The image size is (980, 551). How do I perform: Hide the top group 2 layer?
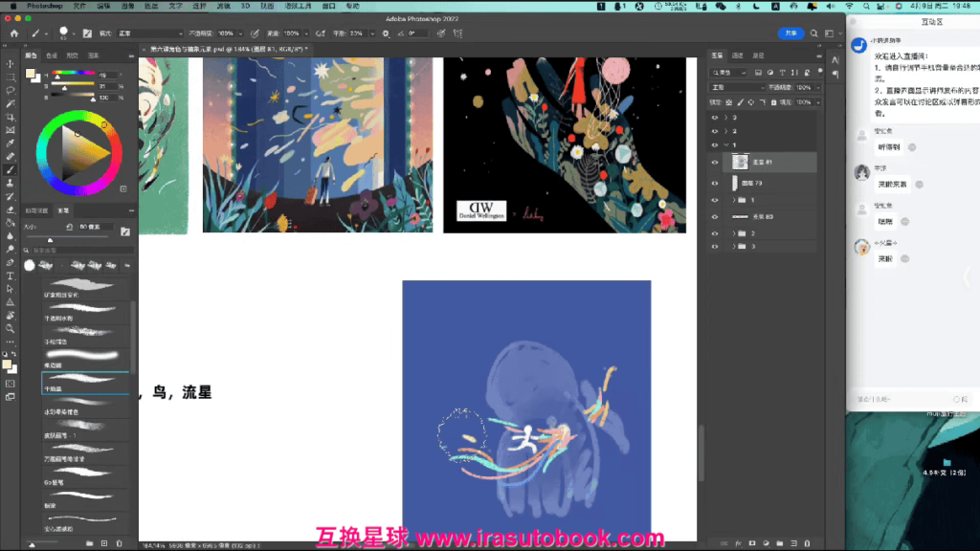tap(715, 131)
